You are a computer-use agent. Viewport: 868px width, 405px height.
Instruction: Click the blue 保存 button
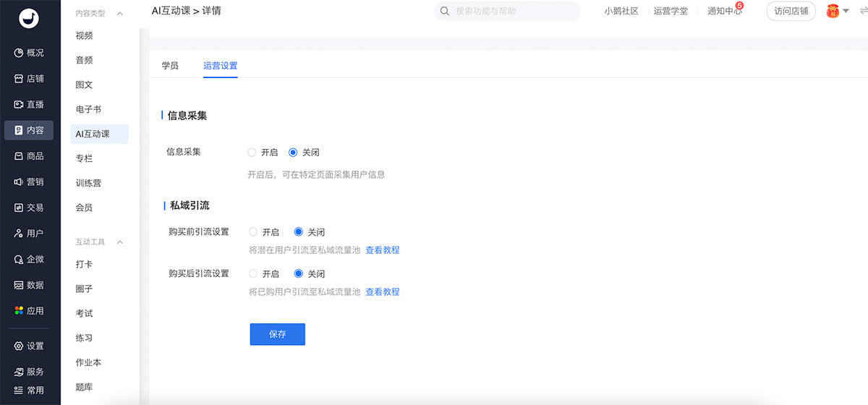pyautogui.click(x=277, y=334)
